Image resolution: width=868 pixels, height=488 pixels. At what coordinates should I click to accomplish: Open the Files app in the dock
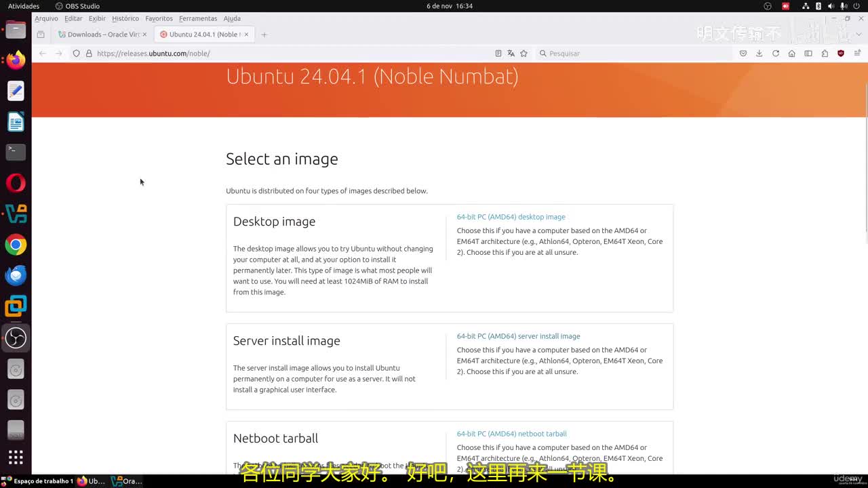16,30
